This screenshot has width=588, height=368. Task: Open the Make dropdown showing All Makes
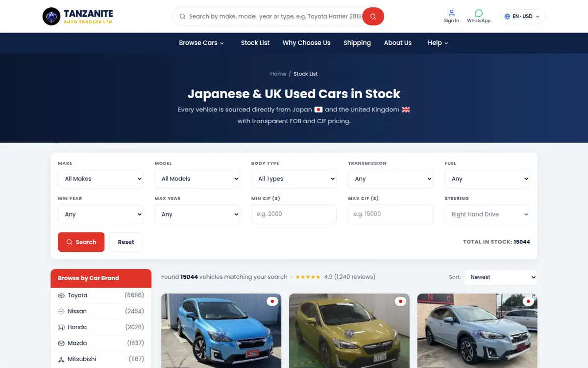(x=100, y=179)
